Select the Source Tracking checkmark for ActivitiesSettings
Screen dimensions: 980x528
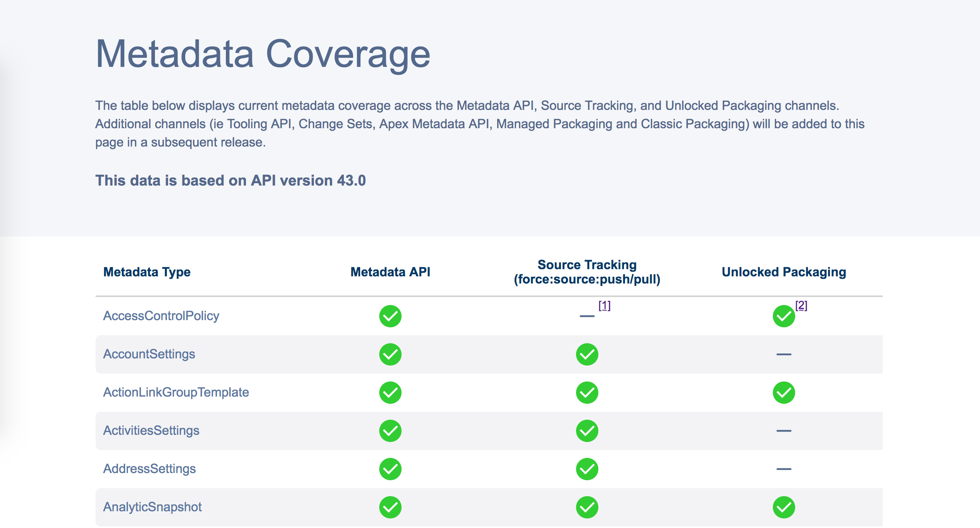click(x=586, y=430)
